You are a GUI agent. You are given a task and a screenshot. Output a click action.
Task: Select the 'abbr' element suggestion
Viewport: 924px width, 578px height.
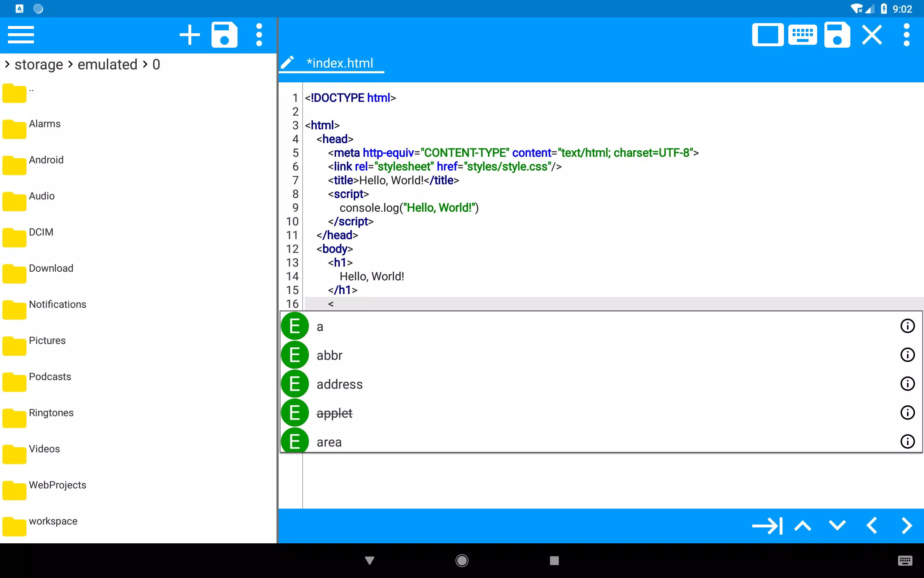point(601,355)
